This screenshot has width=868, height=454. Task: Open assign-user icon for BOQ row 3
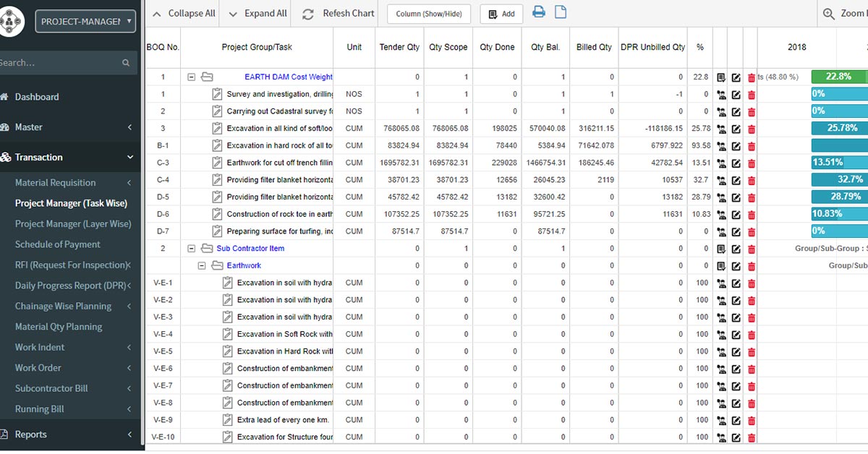coord(720,129)
